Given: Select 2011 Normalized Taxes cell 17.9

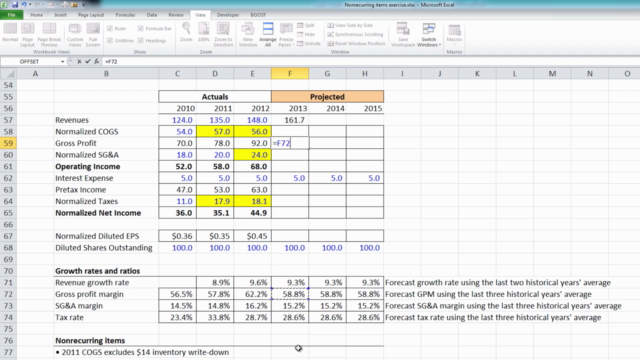Looking at the screenshot, I should tap(215, 201).
